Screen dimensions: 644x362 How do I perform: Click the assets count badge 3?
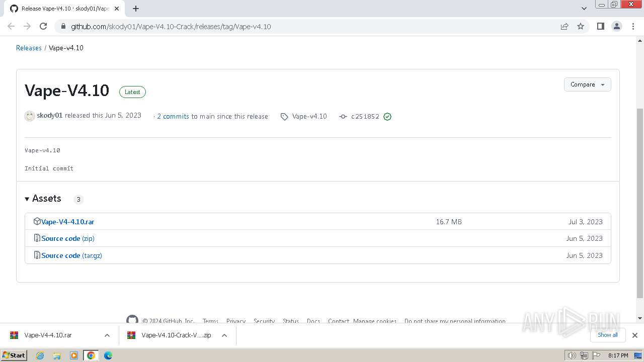78,199
